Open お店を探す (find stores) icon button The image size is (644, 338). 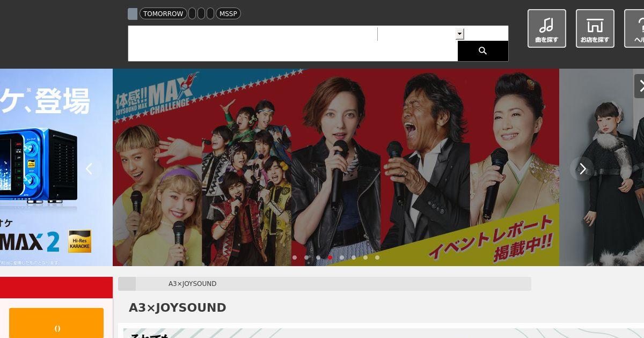coord(595,28)
